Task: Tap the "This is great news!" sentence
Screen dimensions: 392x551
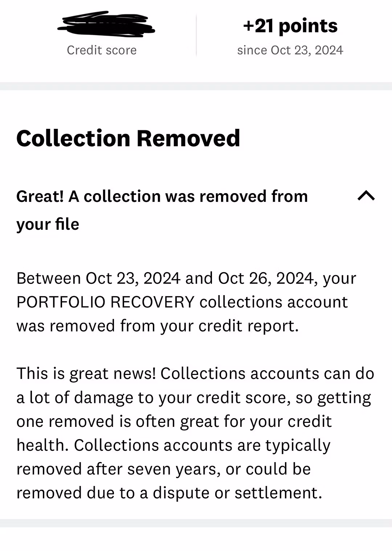Action: click(x=86, y=374)
